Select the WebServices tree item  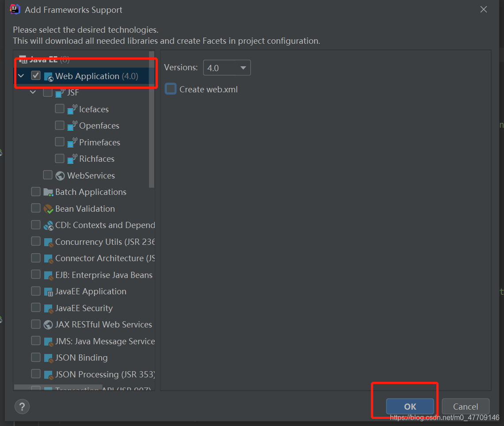tap(91, 175)
